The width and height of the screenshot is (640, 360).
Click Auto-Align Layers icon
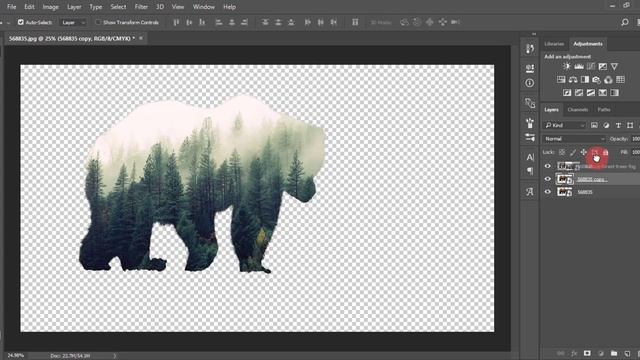pyautogui.click(x=355, y=22)
